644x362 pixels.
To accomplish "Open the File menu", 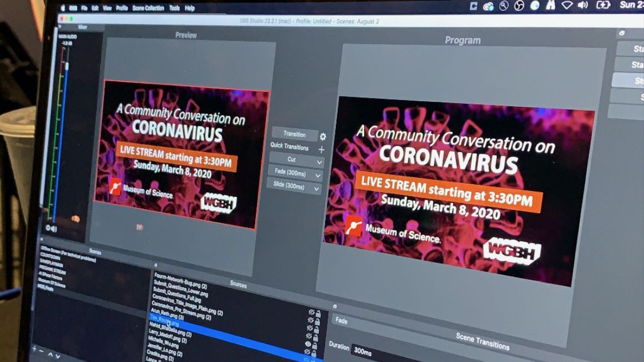I will click(x=85, y=8).
